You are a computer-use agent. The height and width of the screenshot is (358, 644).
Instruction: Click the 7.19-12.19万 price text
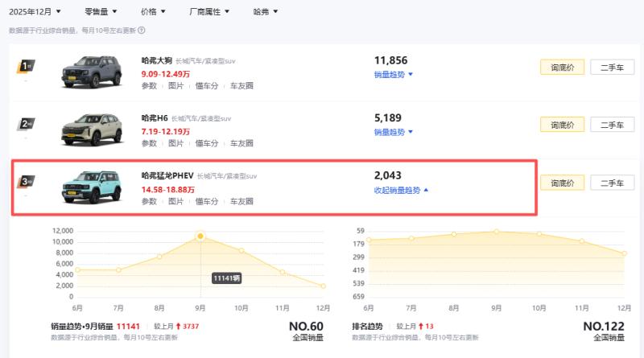(166, 131)
